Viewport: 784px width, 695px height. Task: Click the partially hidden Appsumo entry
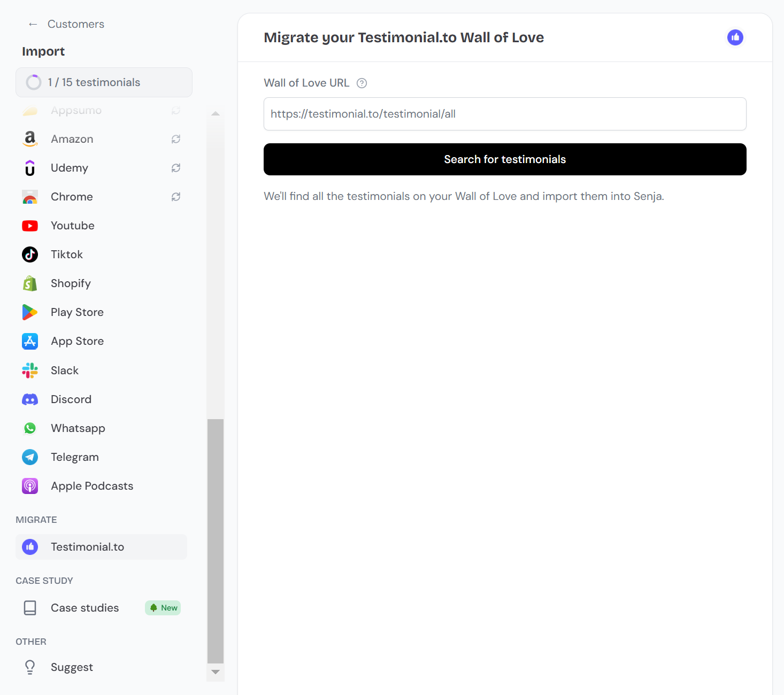101,111
